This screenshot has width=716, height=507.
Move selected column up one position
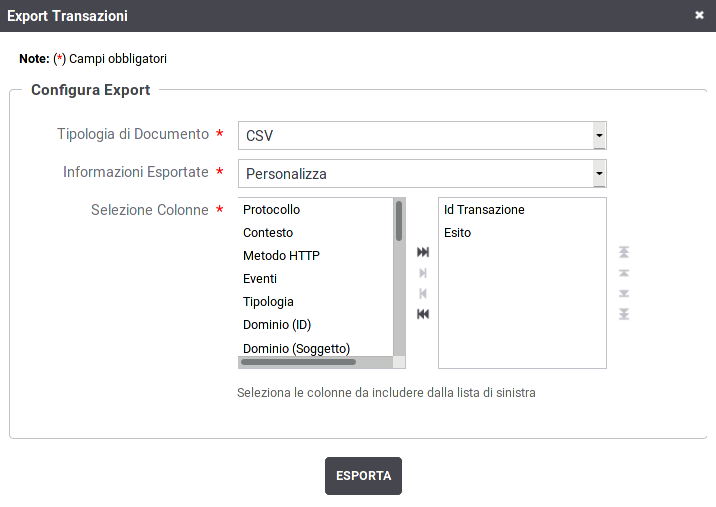tap(624, 273)
